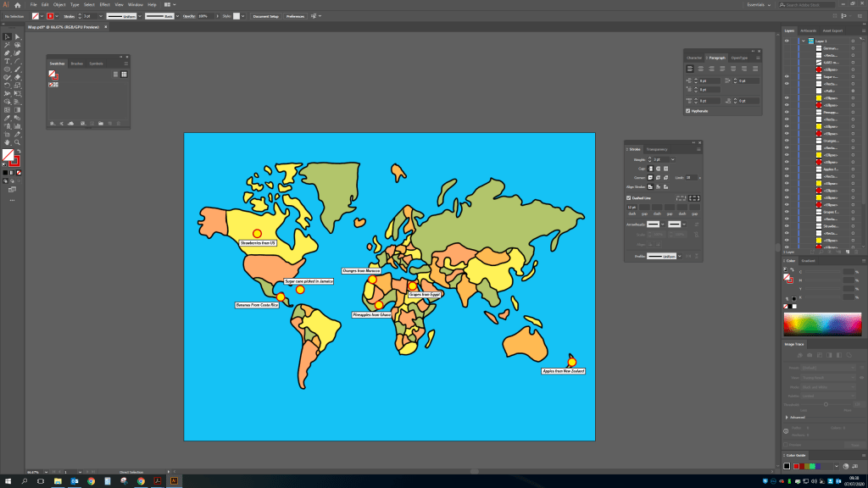Pick the Type tool in toolbar
Image resolution: width=868 pixels, height=488 pixels.
tap(7, 61)
